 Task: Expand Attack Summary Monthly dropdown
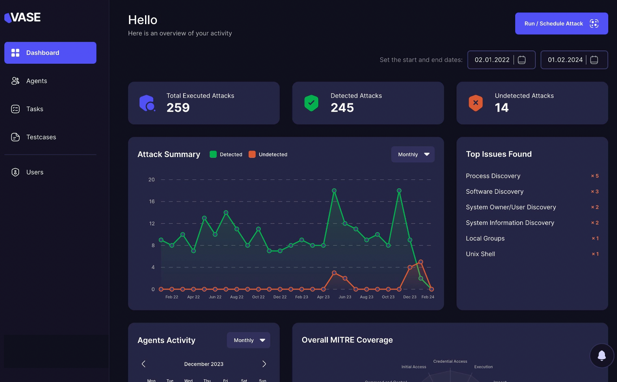(x=413, y=154)
